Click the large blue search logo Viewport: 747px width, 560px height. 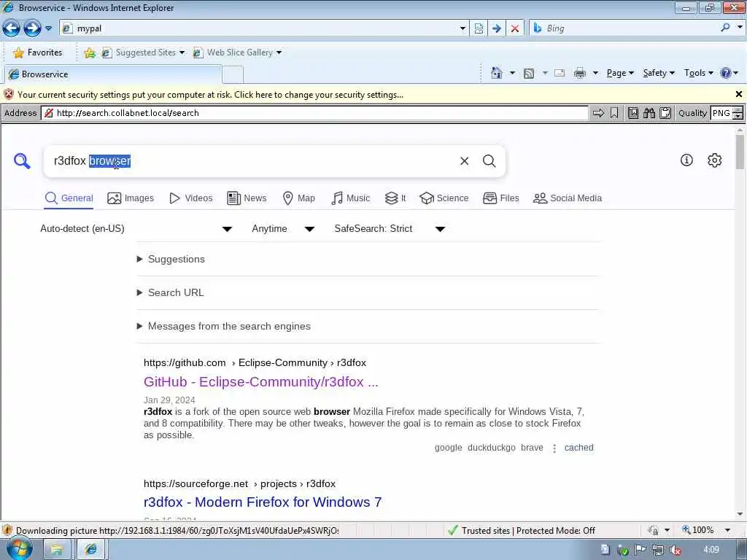pos(22,161)
